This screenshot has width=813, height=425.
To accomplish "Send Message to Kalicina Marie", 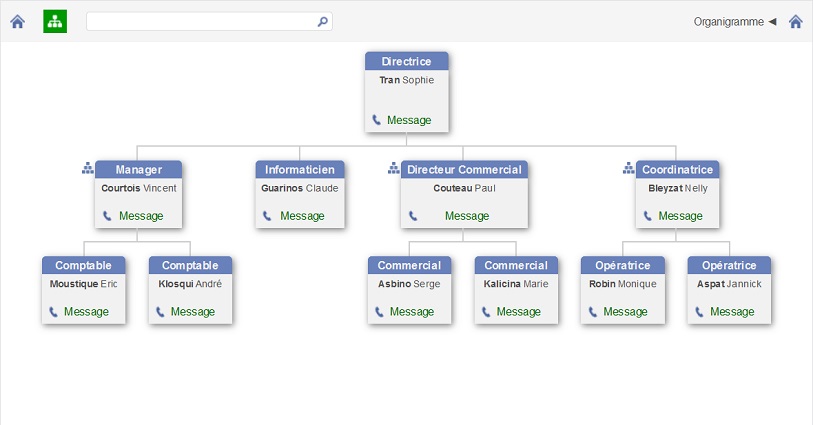I will [x=518, y=312].
